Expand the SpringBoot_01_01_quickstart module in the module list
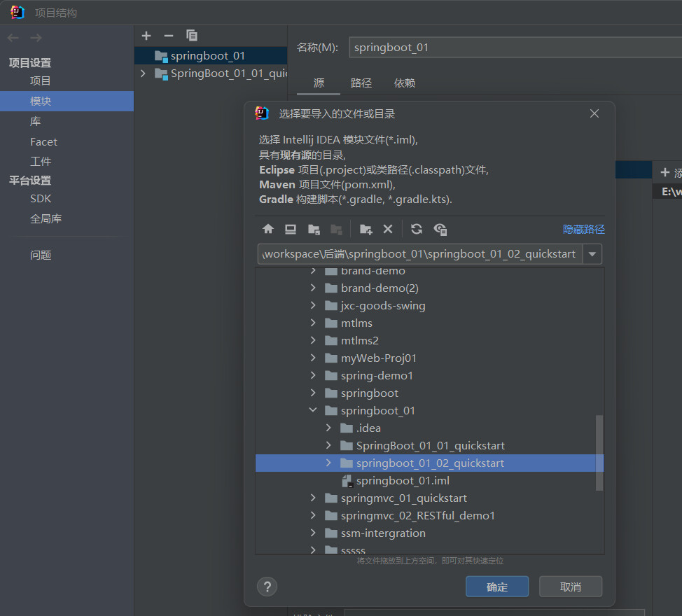This screenshot has width=682, height=616. [143, 73]
